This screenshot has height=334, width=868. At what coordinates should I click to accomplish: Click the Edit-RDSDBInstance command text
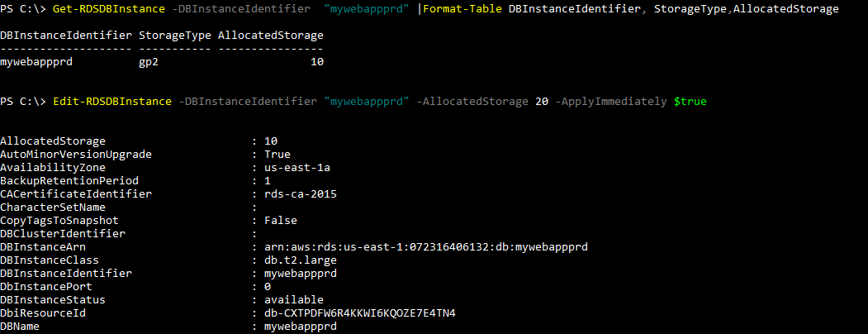(x=112, y=102)
